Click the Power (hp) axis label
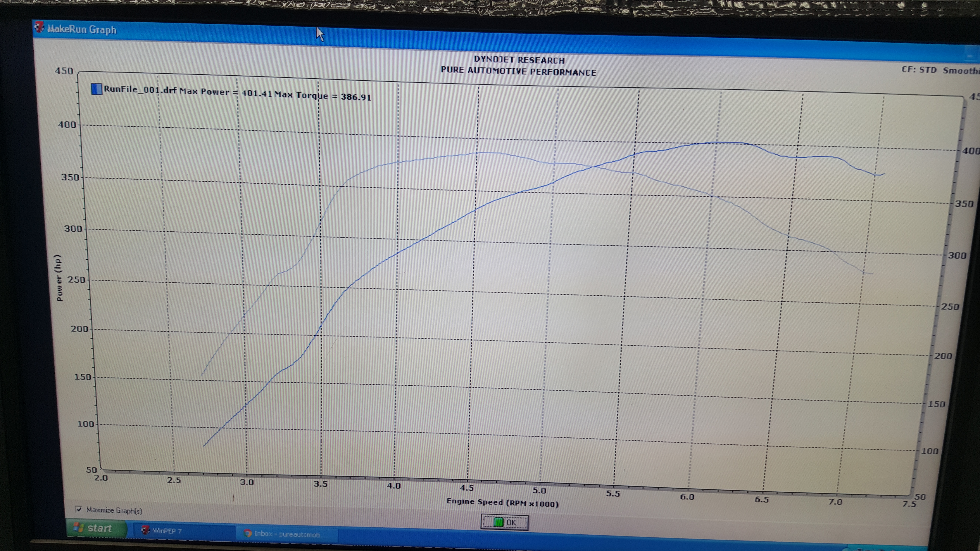This screenshot has width=980, height=551. (59, 278)
